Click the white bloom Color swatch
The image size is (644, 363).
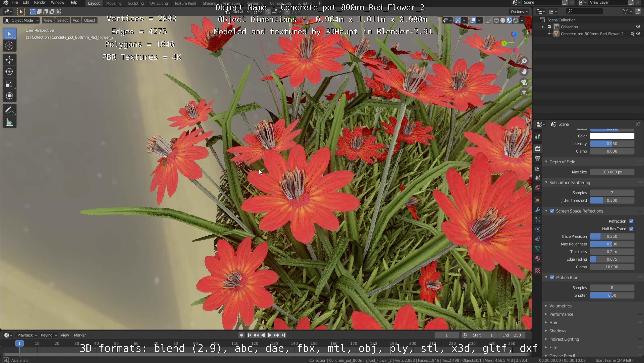point(612,136)
